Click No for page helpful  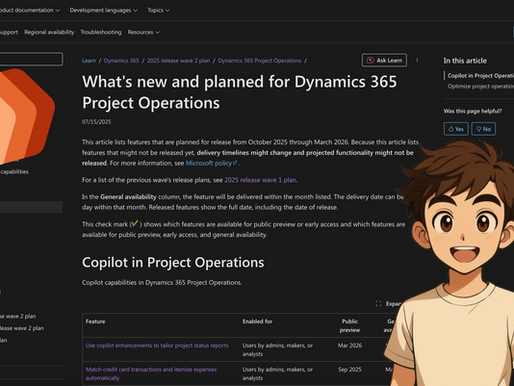point(483,129)
